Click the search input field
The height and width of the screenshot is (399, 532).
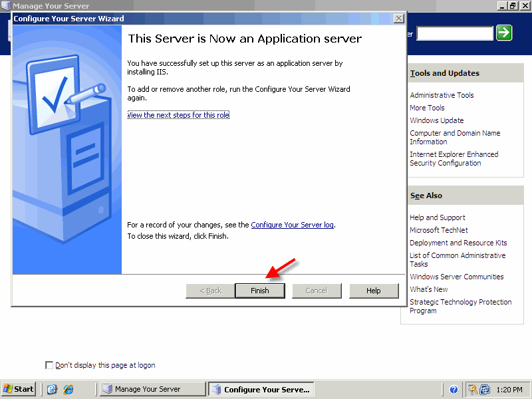click(x=455, y=33)
